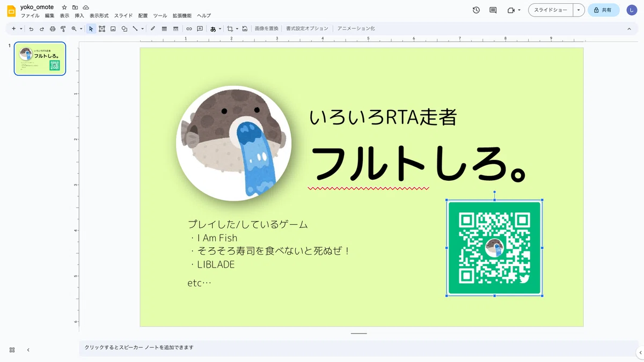Open the 編集 menu
This screenshot has width=644, height=362.
[49, 16]
